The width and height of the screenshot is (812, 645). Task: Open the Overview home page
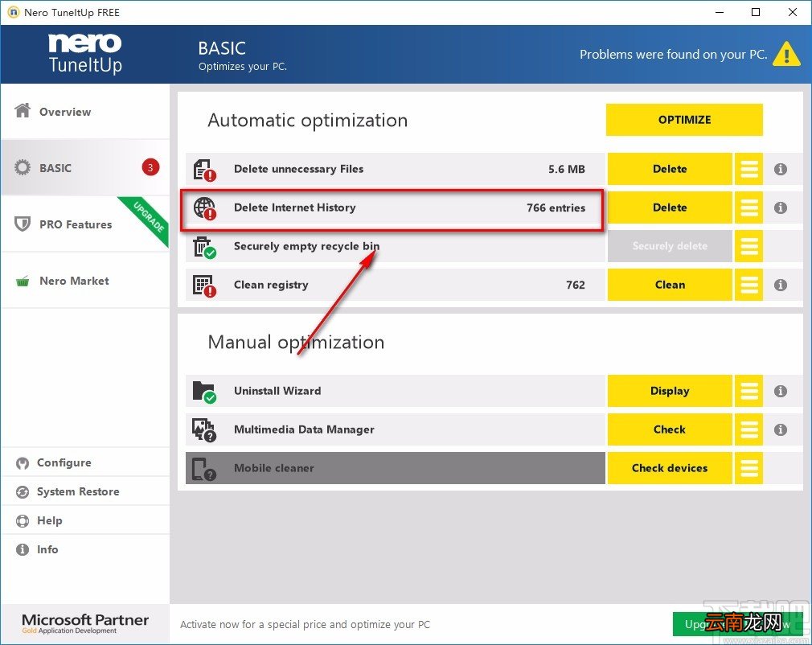click(x=85, y=111)
